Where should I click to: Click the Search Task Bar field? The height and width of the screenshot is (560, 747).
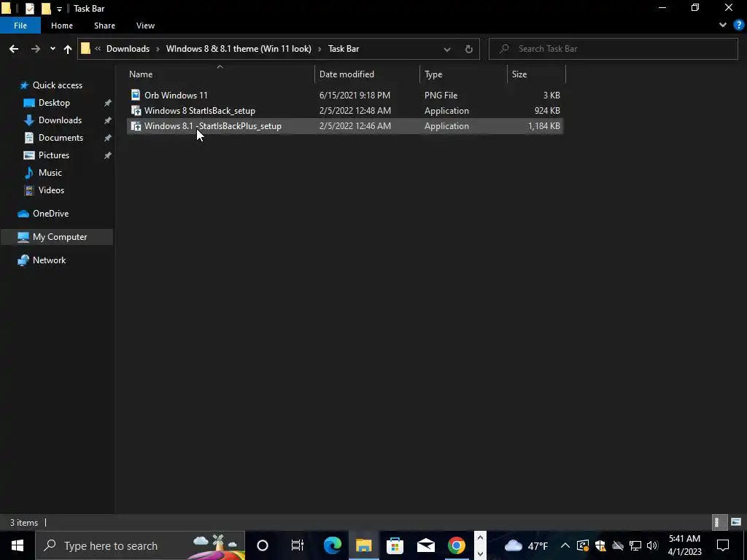[613, 49]
